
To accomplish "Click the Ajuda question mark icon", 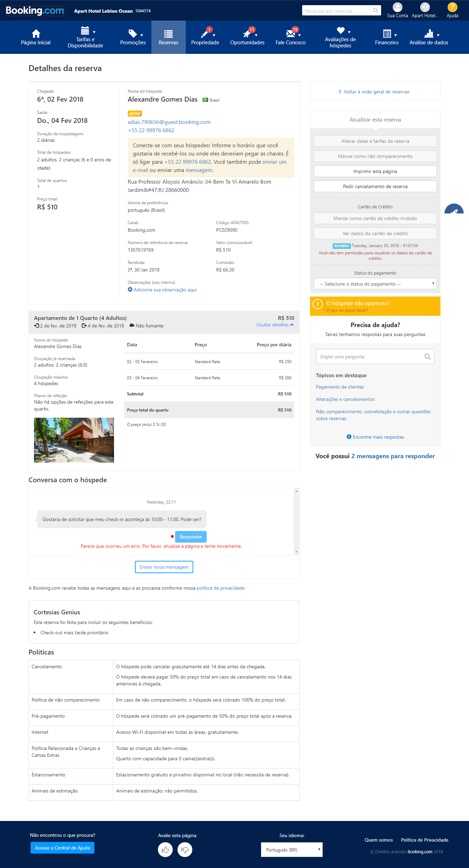I will (x=452, y=7).
